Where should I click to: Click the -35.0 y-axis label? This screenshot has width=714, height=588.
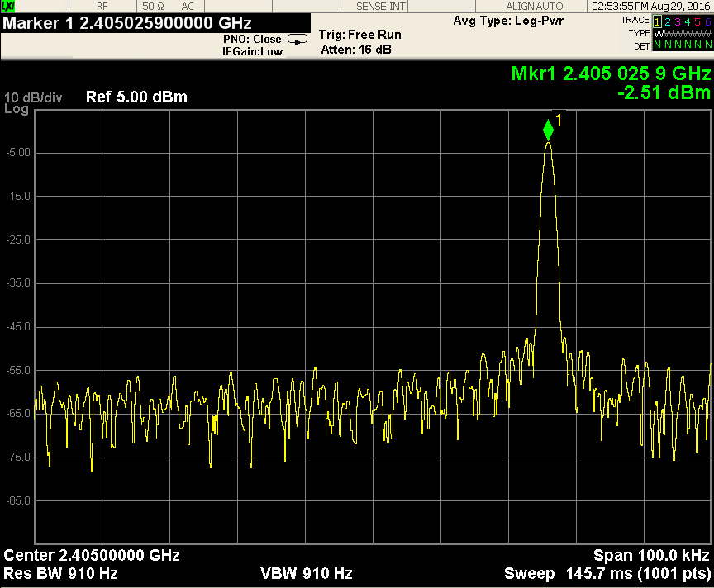pos(18,283)
